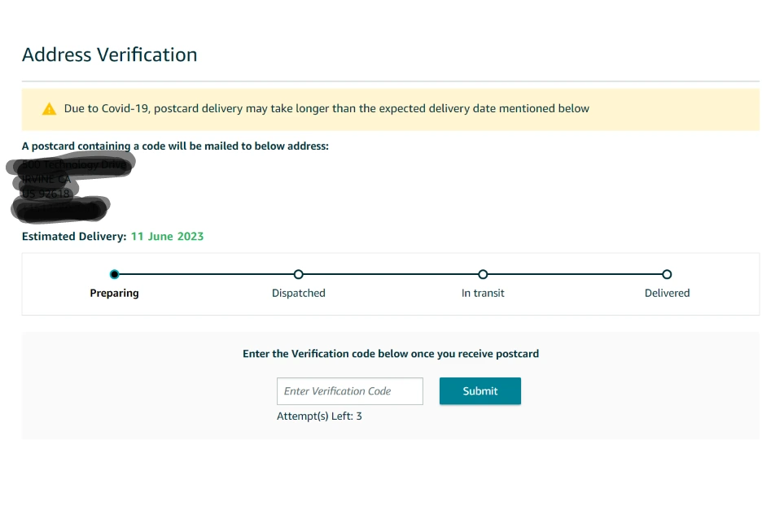Image resolution: width=784 pixels, height=532 pixels.
Task: Click the Address Verification page heading
Action: tap(109, 55)
